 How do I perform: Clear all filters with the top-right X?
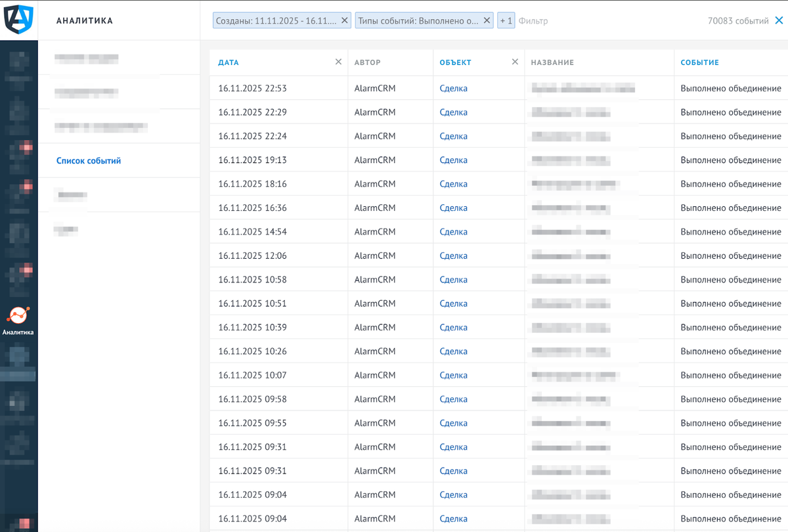779,20
